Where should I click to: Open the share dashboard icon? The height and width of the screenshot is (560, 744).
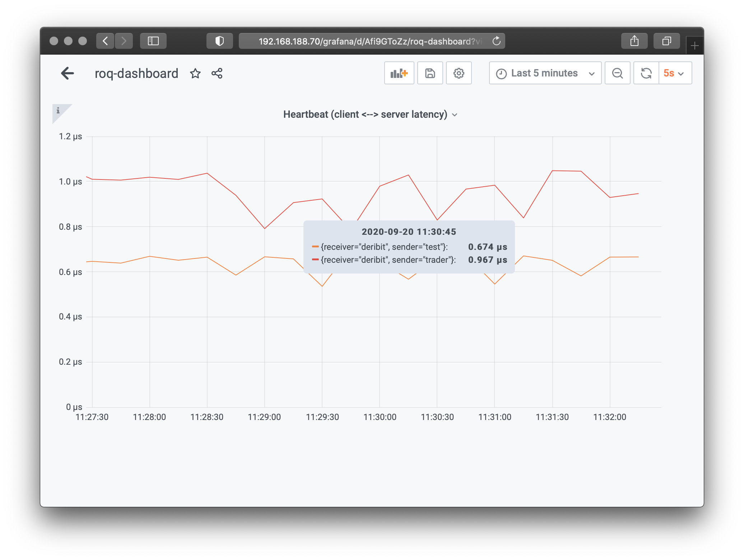click(217, 74)
